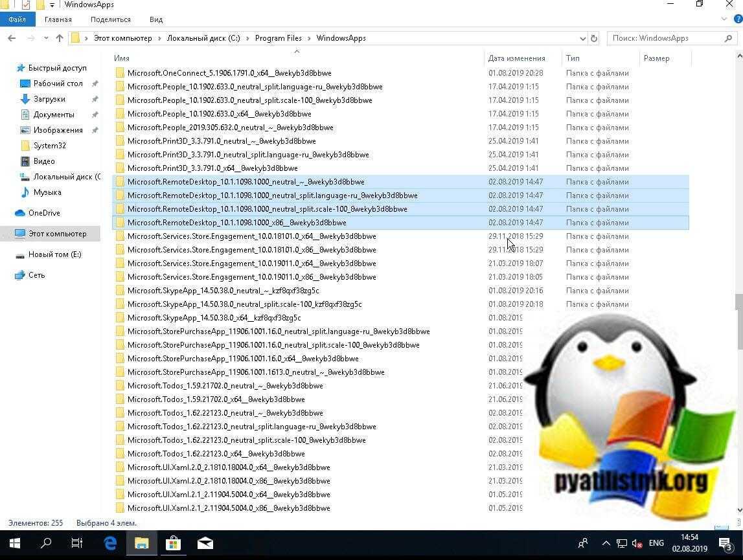Open the notification center icon
Image resolution: width=743 pixels, height=560 pixels.
tap(725, 543)
